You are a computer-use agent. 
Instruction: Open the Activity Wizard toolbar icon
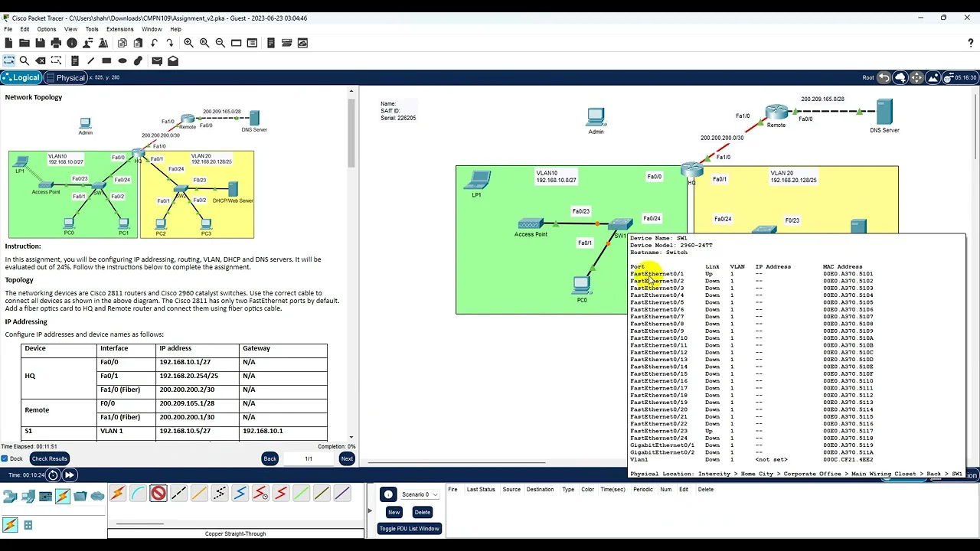point(105,43)
